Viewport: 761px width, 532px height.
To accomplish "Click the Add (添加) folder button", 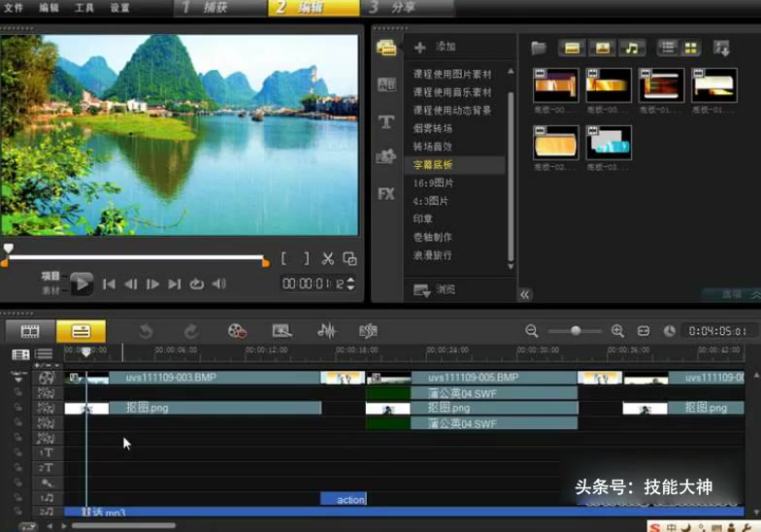I will click(x=435, y=47).
